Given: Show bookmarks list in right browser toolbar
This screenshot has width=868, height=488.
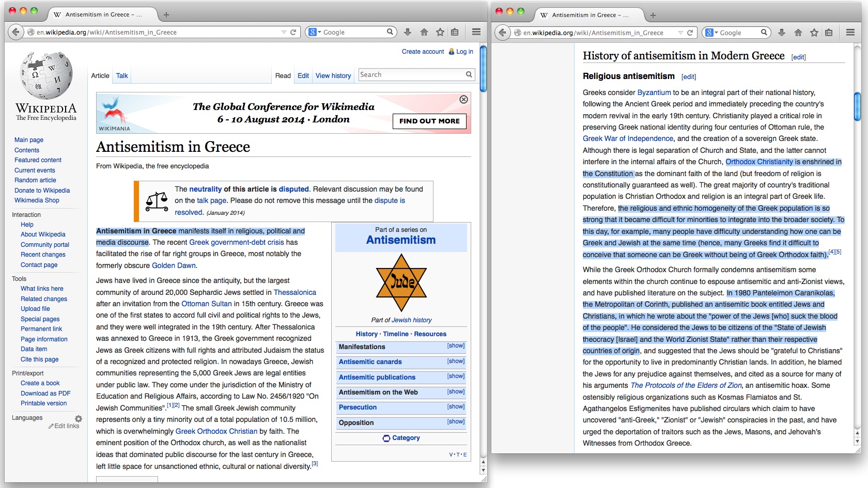Looking at the screenshot, I should click(829, 33).
